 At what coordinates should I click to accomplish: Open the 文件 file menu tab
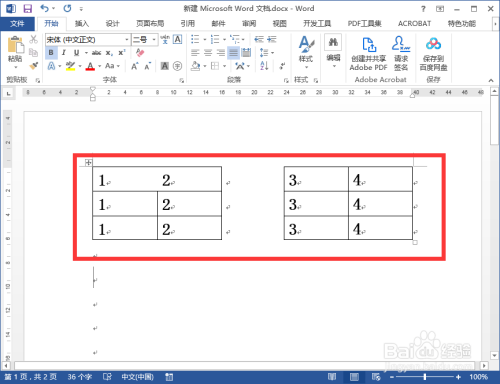click(17, 24)
